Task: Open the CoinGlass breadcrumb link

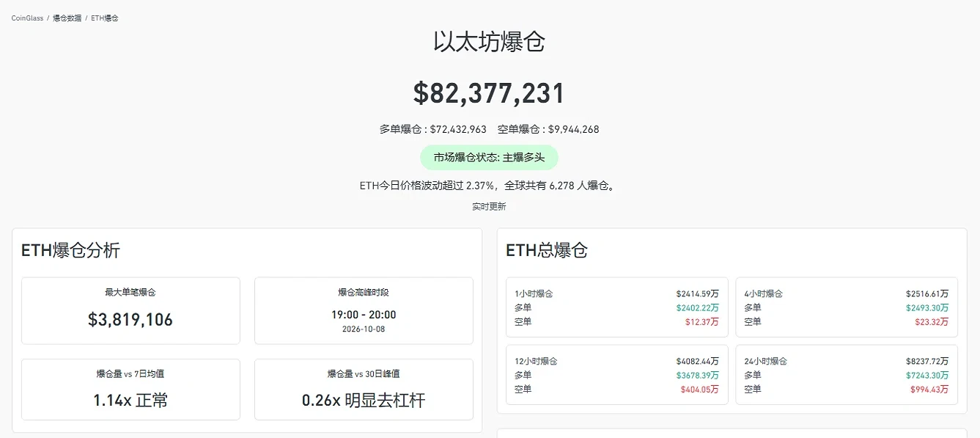Action: point(27,18)
